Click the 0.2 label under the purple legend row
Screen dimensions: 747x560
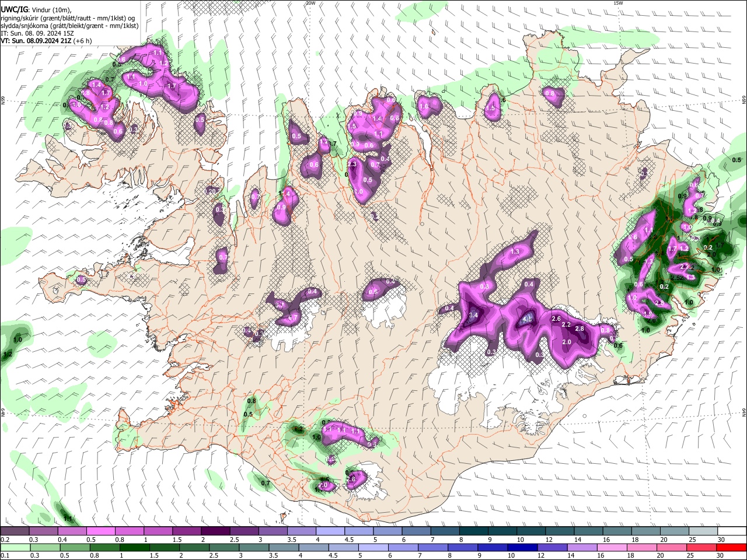pyautogui.click(x=4, y=540)
